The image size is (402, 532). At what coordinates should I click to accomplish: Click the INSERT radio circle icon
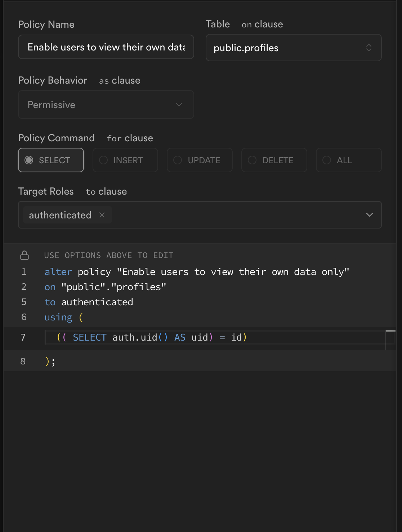103,160
